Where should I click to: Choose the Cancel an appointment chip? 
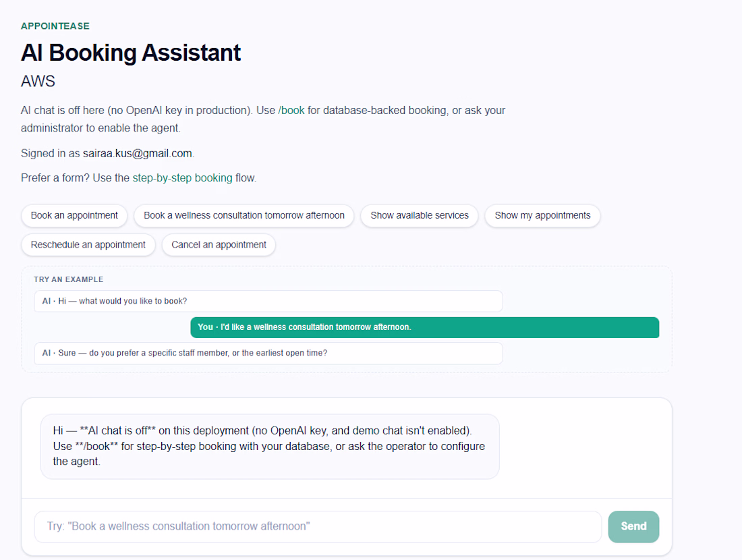(x=219, y=245)
